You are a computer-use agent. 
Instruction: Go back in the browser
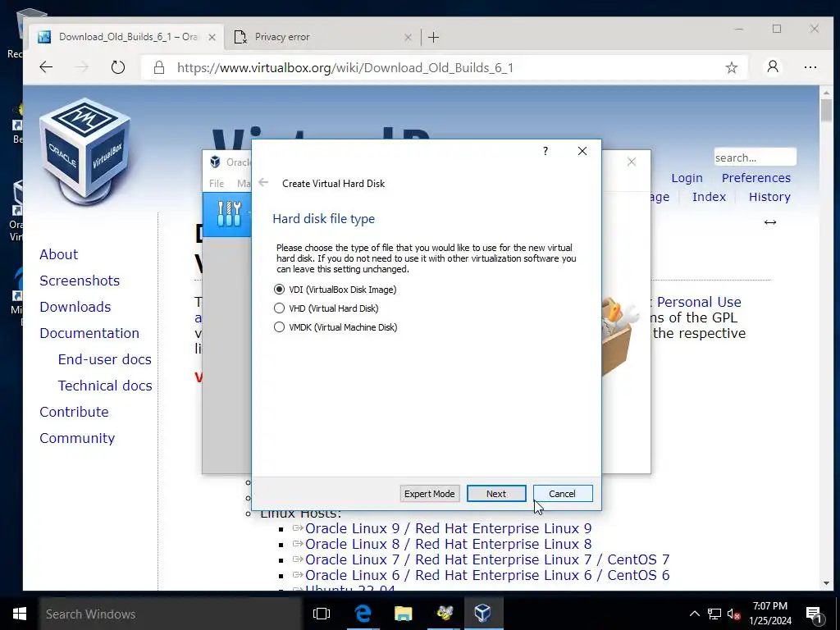pyautogui.click(x=46, y=67)
